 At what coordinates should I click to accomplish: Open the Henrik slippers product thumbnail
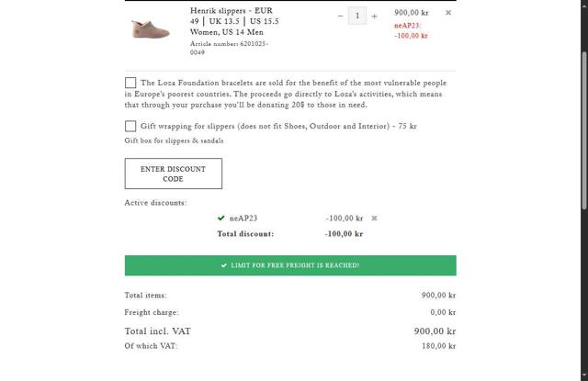click(150, 29)
